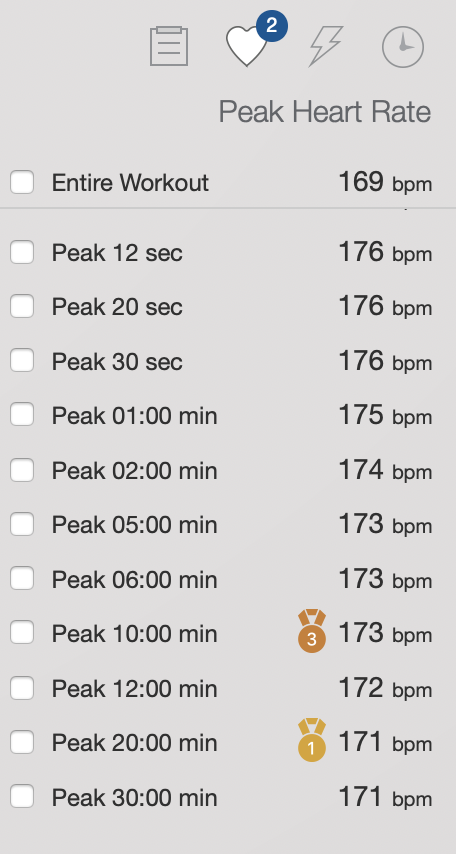The height and width of the screenshot is (854, 456).
Task: Select the Peak 01:00 min checkbox
Action: tap(22, 415)
